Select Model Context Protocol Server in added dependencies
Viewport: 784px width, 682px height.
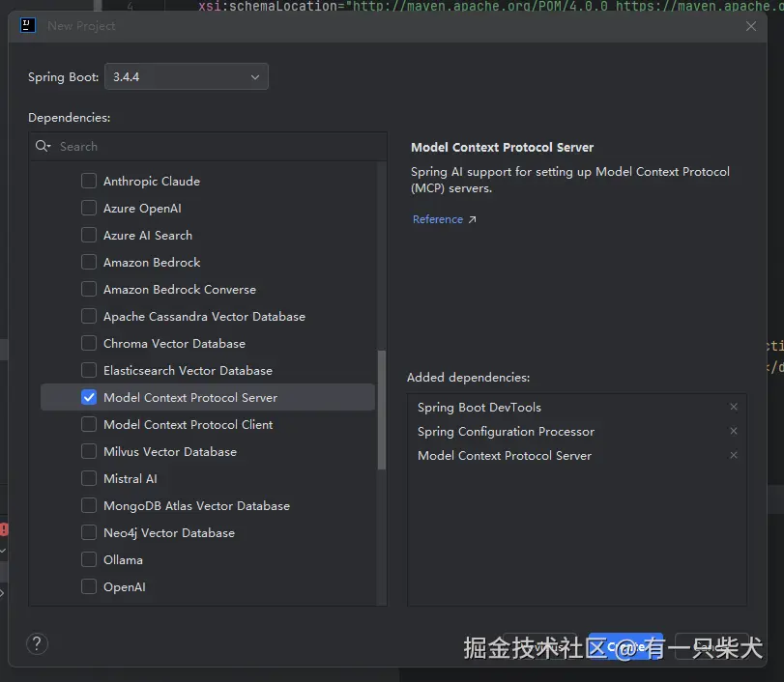(x=577, y=456)
